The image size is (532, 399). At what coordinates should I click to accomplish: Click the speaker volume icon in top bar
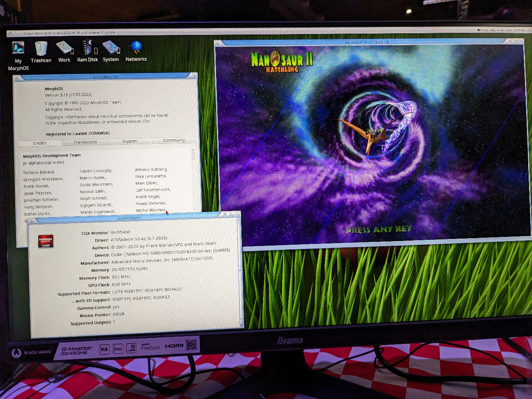479,30
